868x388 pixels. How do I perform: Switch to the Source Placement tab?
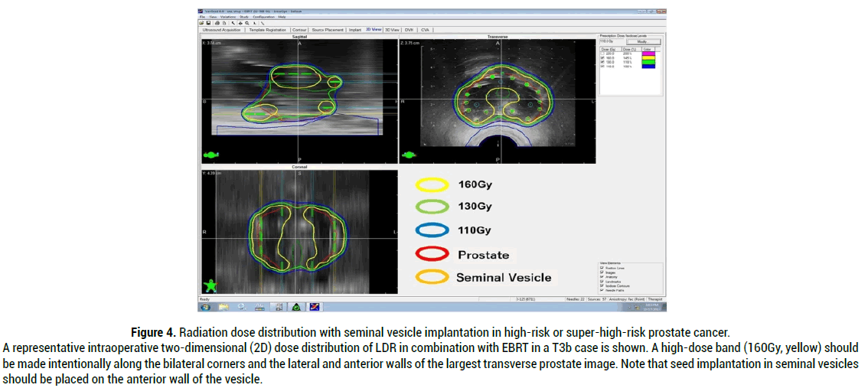click(x=328, y=30)
